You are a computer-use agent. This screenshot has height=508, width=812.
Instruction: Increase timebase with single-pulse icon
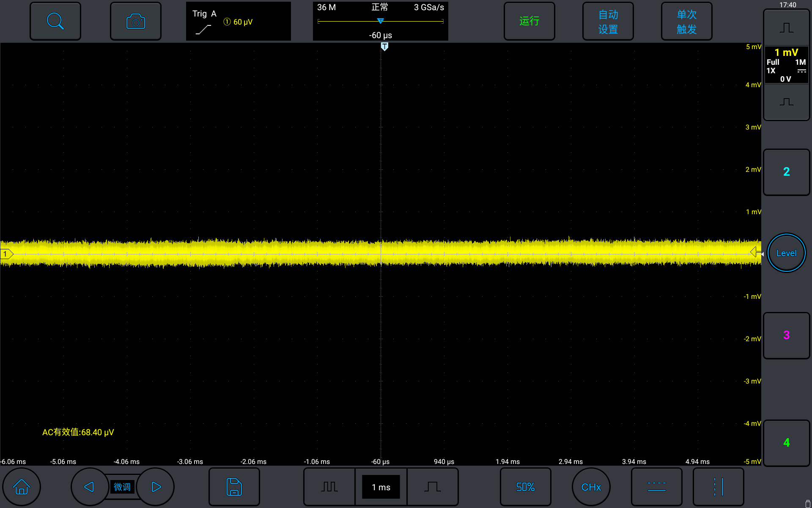(x=432, y=487)
